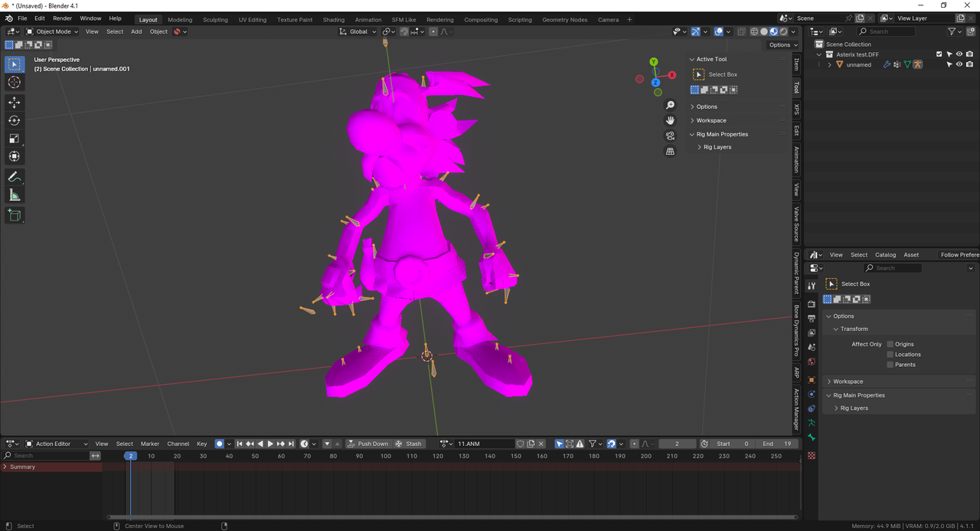This screenshot has width=980, height=531.
Task: Switch to UV Editing workspace tab
Action: (x=253, y=19)
